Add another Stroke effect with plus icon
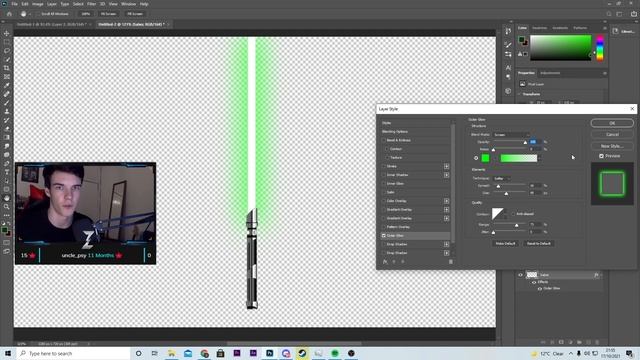The height and width of the screenshot is (360, 640). coord(447,166)
